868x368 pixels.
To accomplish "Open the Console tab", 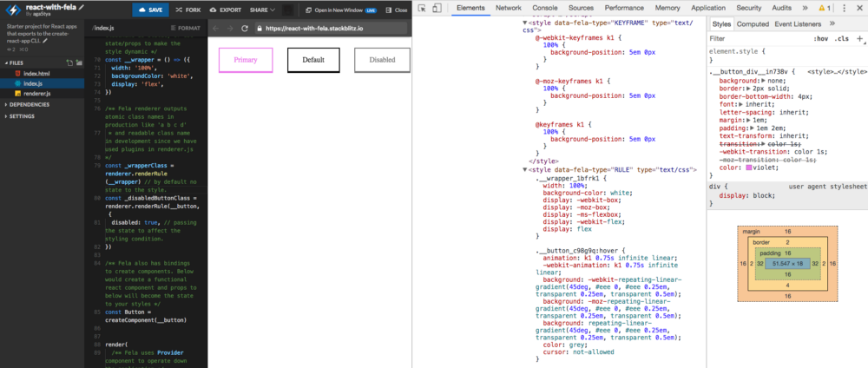I will (545, 8).
